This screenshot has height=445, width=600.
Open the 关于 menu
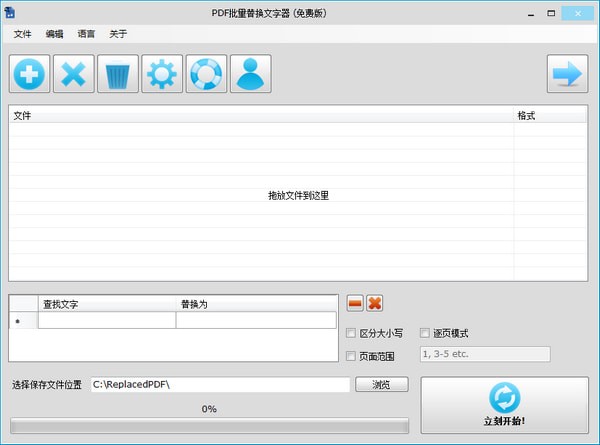click(x=118, y=34)
